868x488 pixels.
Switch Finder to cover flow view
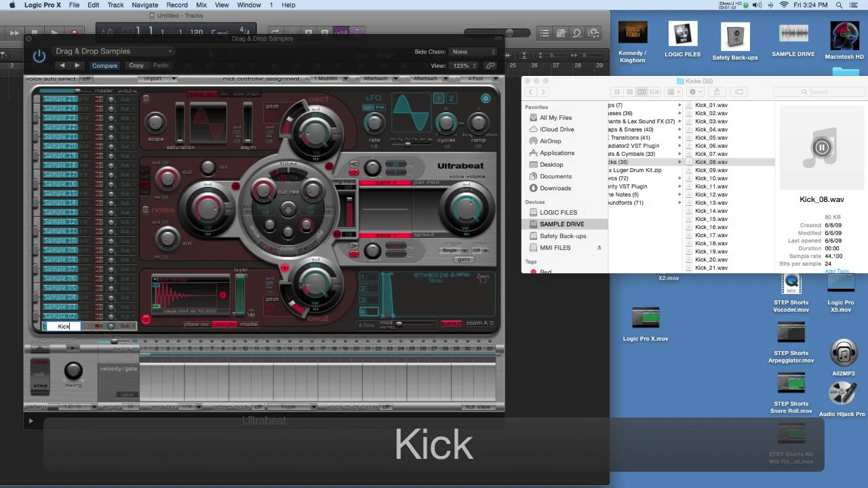pyautogui.click(x=654, y=91)
